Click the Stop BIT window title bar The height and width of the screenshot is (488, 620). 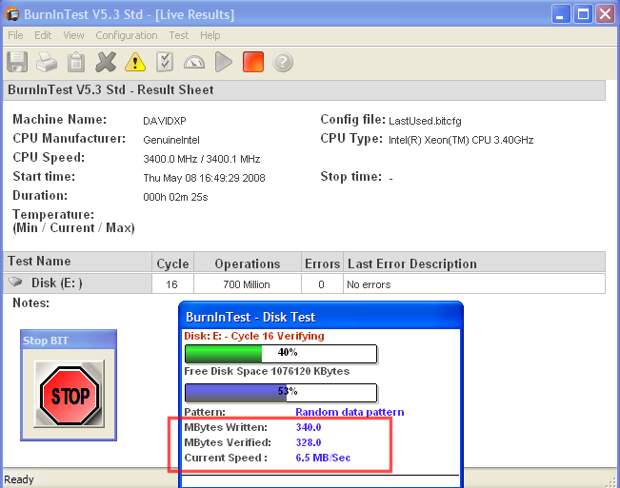(68, 340)
